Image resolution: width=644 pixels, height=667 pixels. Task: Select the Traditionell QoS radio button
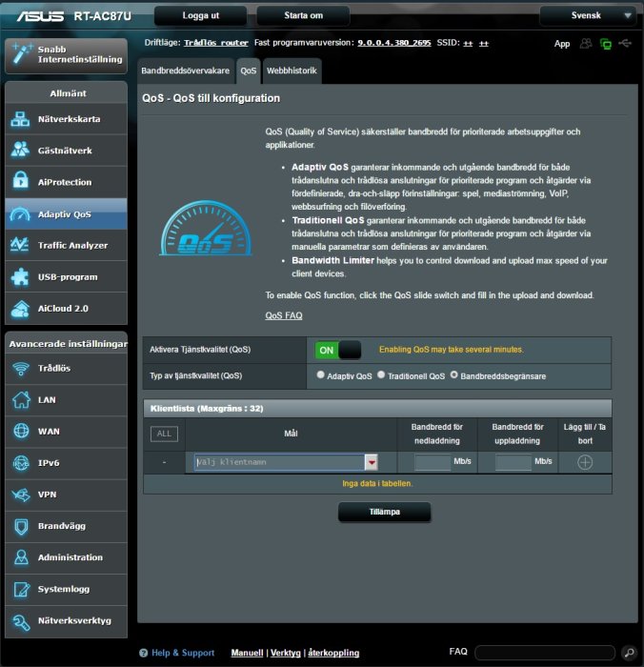coord(381,374)
